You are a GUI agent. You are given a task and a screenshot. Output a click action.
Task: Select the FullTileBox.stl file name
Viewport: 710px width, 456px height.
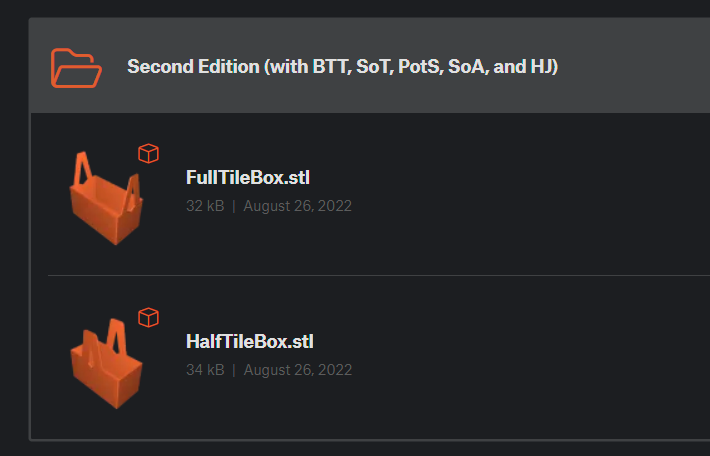248,178
